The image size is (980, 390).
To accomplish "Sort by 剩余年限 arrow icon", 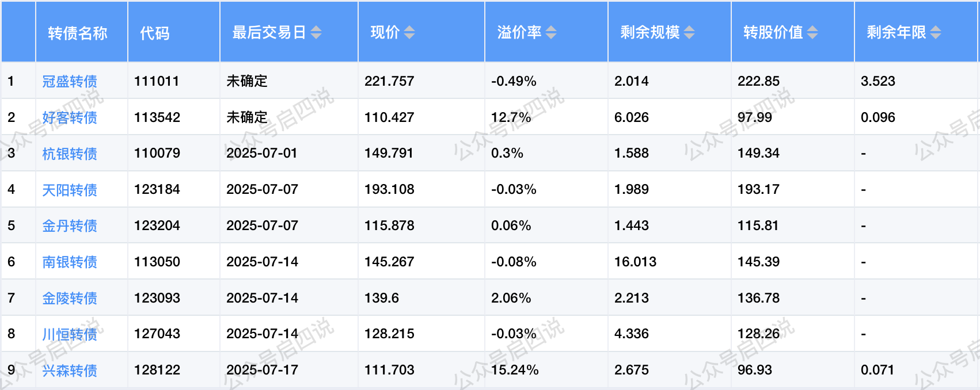I will pos(936,32).
